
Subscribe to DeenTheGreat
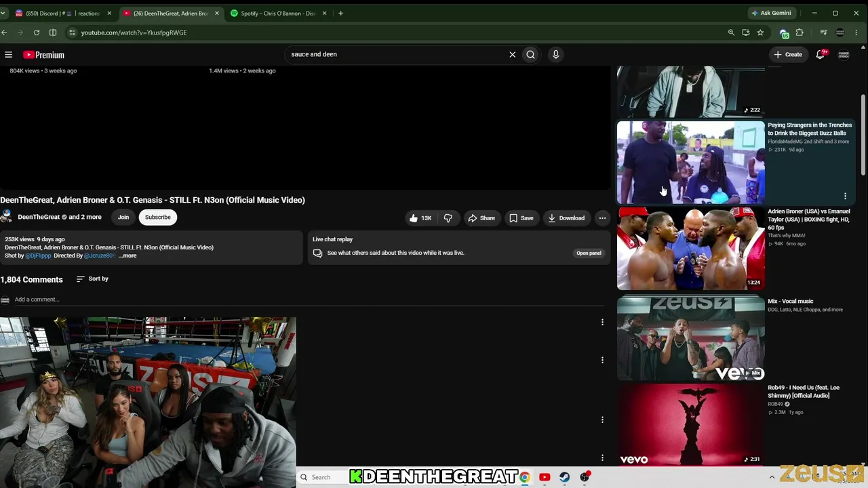157,217
